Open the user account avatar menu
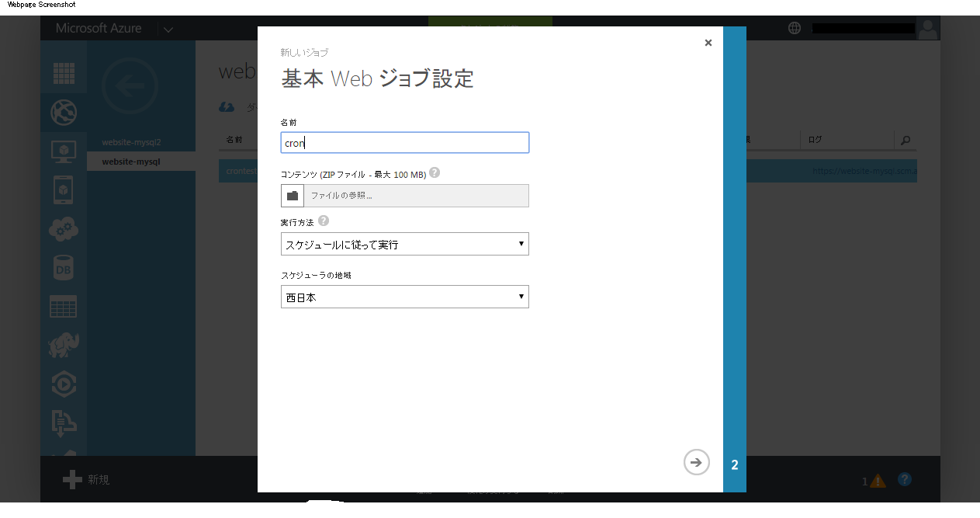This screenshot has width=980, height=518. [x=927, y=29]
